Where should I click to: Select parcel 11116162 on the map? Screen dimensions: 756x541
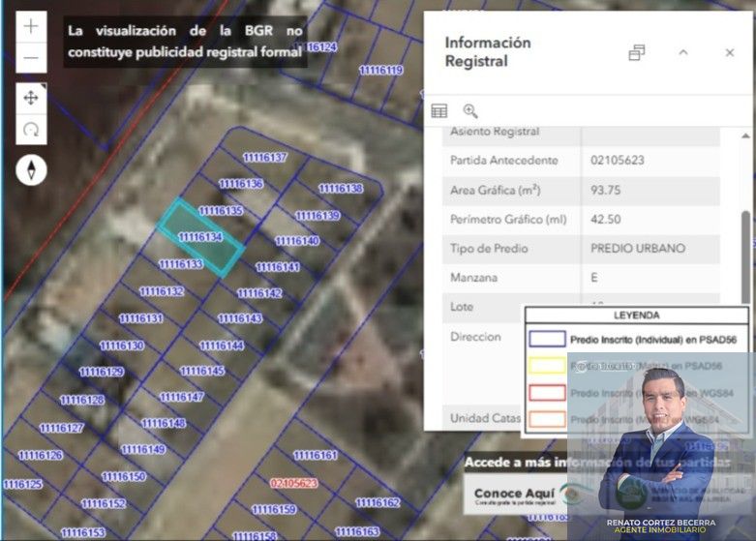(x=378, y=503)
